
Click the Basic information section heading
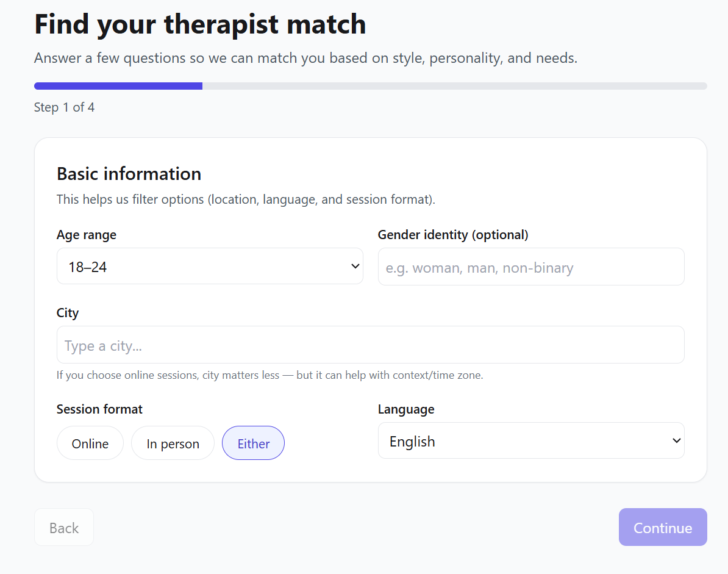pos(129,174)
